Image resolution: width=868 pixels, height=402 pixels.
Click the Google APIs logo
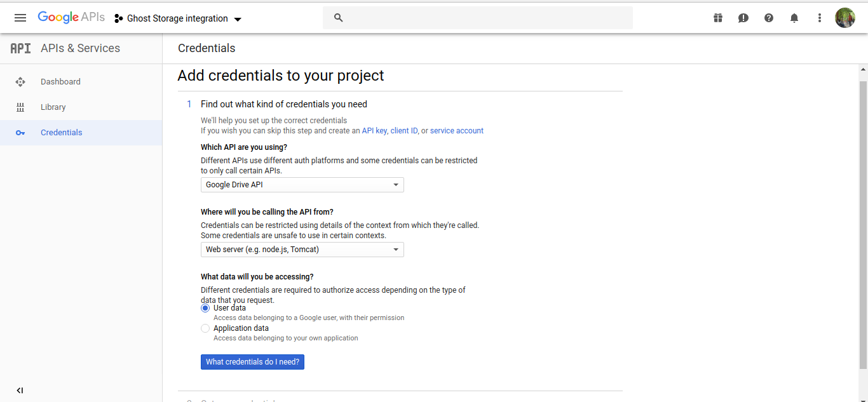pyautogui.click(x=71, y=18)
